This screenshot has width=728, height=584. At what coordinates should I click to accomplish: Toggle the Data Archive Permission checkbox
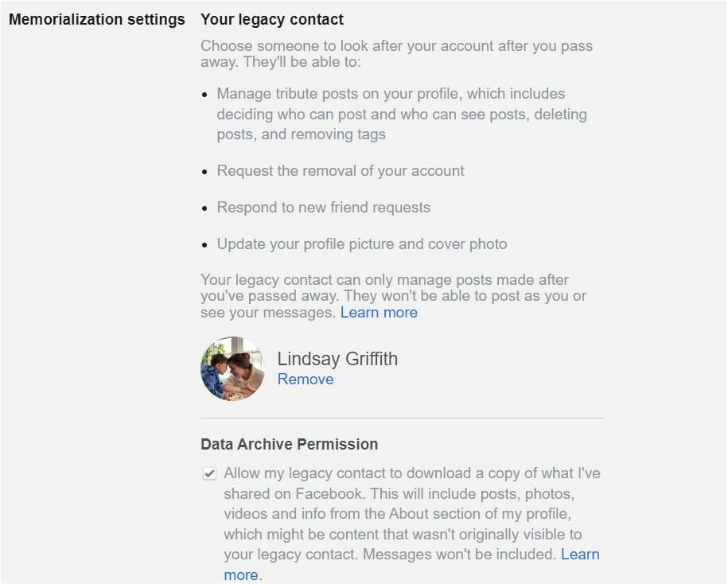[209, 474]
